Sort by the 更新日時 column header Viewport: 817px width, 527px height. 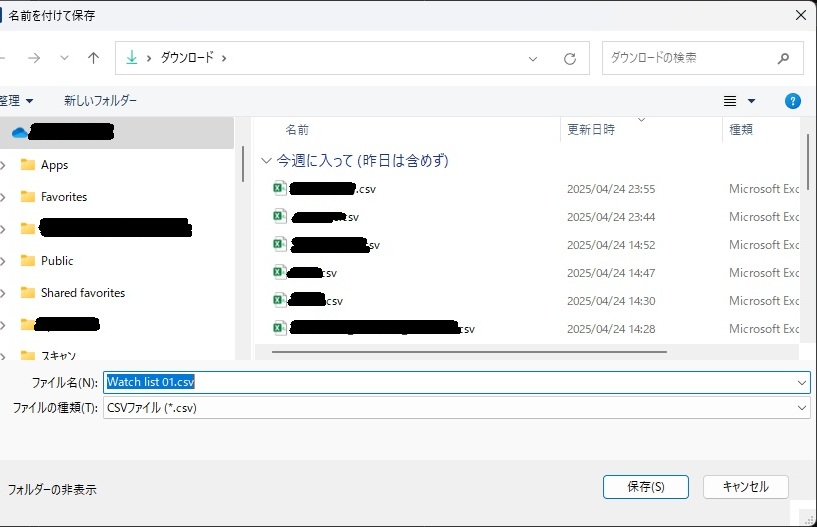click(x=591, y=130)
